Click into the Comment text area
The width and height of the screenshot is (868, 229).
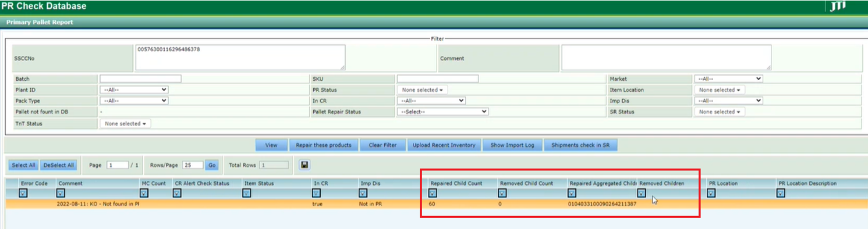point(666,58)
